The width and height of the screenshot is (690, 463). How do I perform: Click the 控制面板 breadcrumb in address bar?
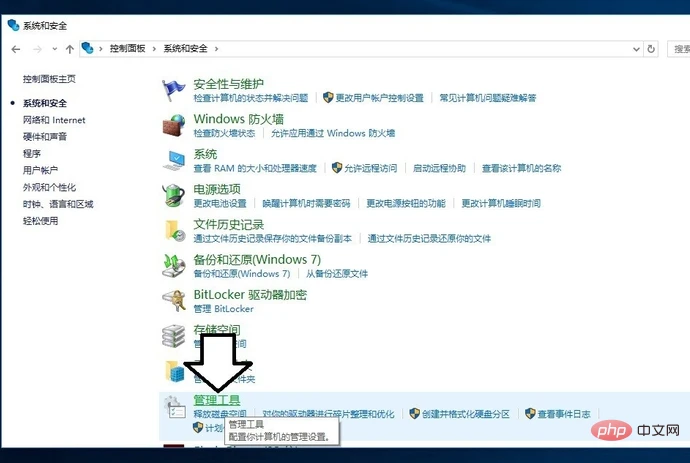[x=128, y=48]
